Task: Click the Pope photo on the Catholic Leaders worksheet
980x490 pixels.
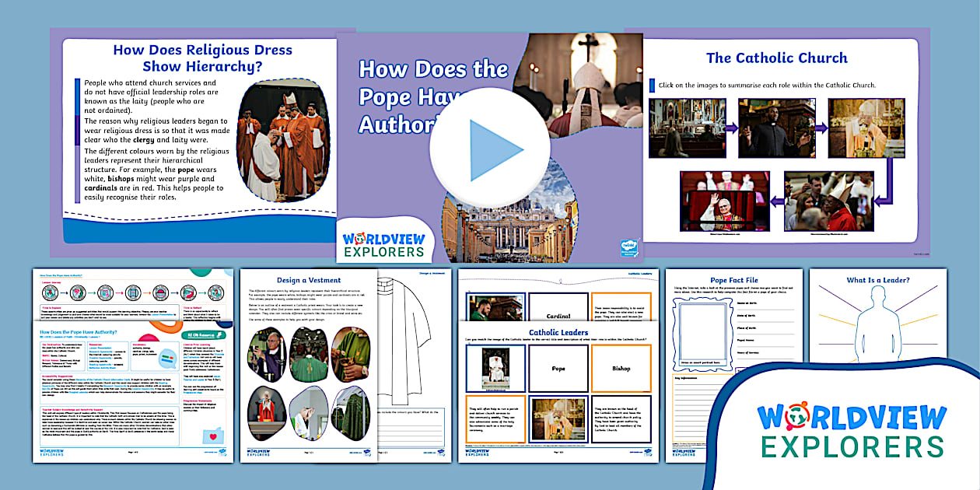Action: 496,366
